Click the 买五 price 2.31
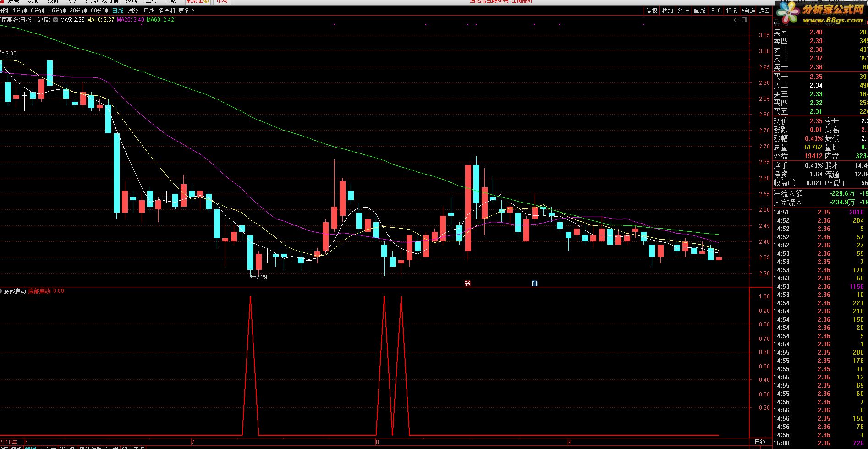The width and height of the screenshot is (868, 449). point(816,111)
